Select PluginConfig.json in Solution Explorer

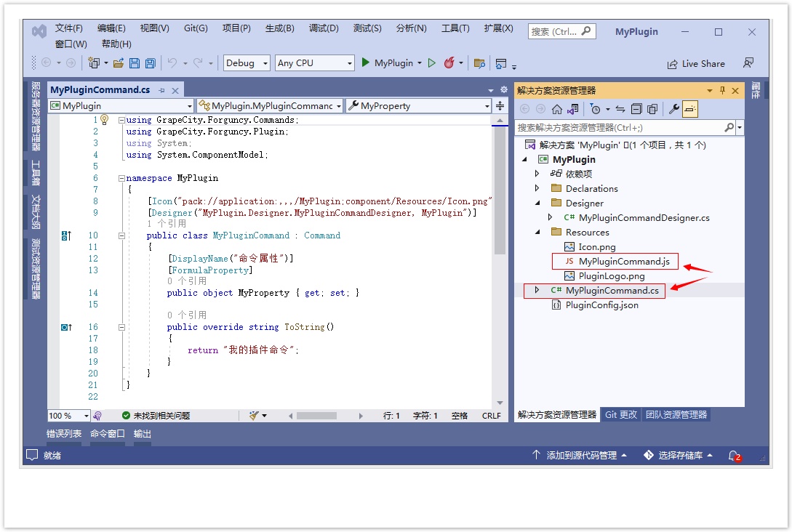[x=601, y=305]
